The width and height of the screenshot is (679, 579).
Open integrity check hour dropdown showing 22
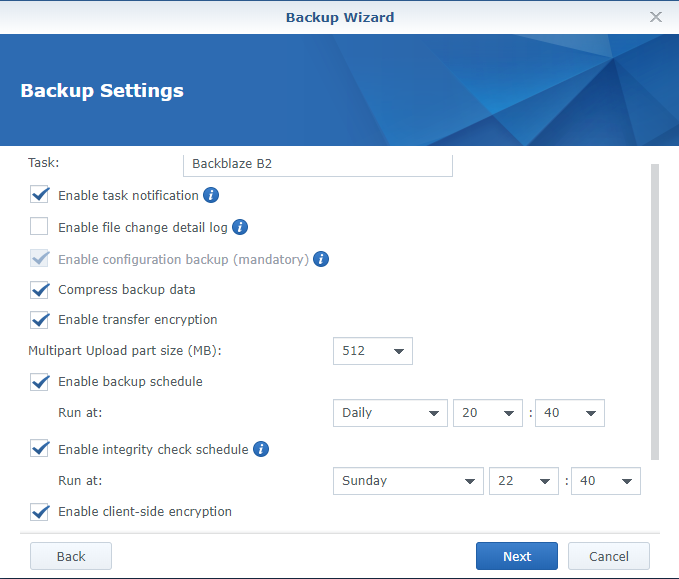[x=524, y=481]
